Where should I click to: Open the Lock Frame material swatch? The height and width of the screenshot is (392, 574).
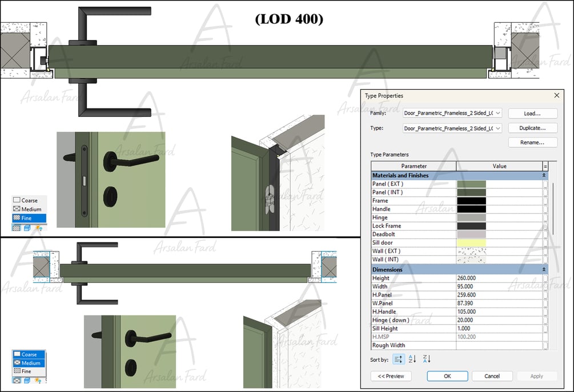472,226
